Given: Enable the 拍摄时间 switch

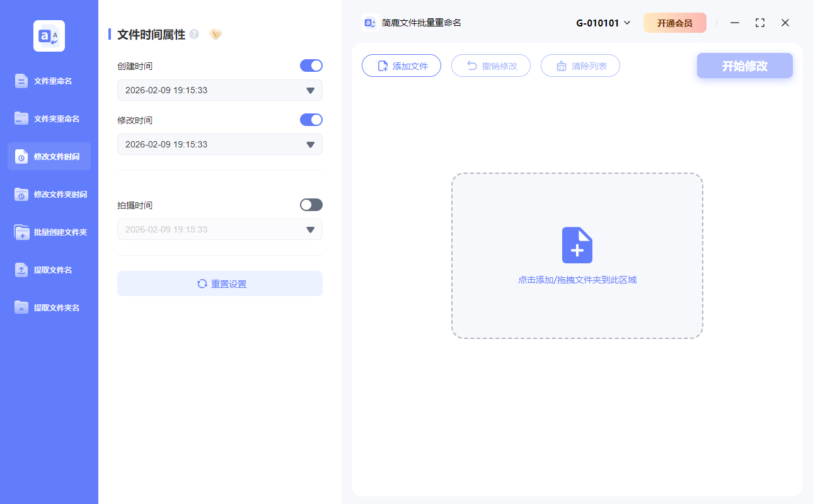Looking at the screenshot, I should click(x=311, y=205).
